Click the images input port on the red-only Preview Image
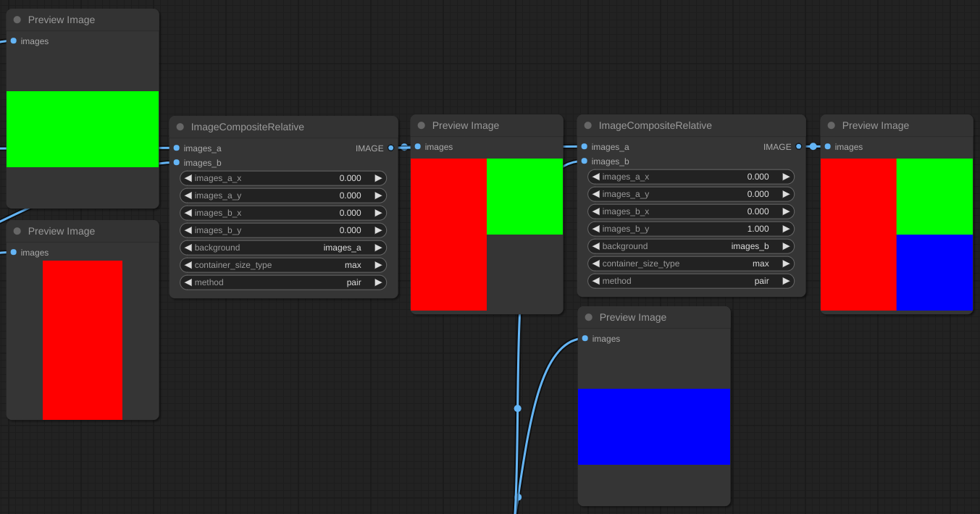The image size is (980, 514). click(14, 253)
